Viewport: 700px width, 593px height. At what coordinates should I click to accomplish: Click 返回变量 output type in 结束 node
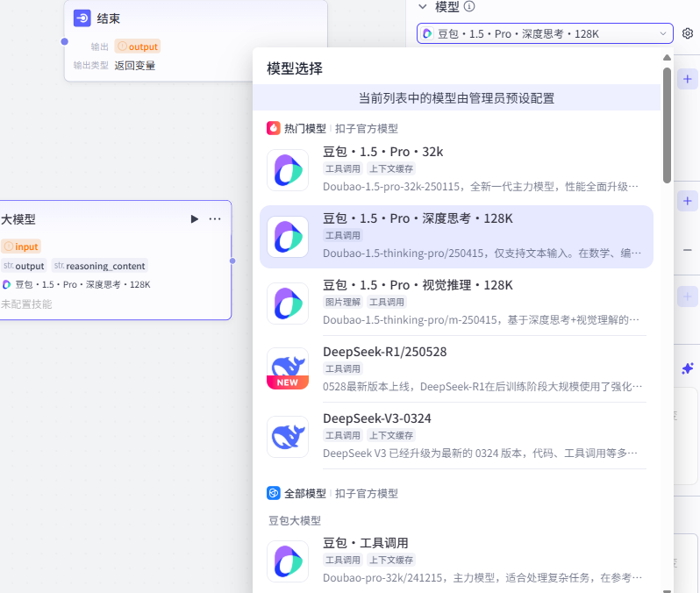[135, 66]
